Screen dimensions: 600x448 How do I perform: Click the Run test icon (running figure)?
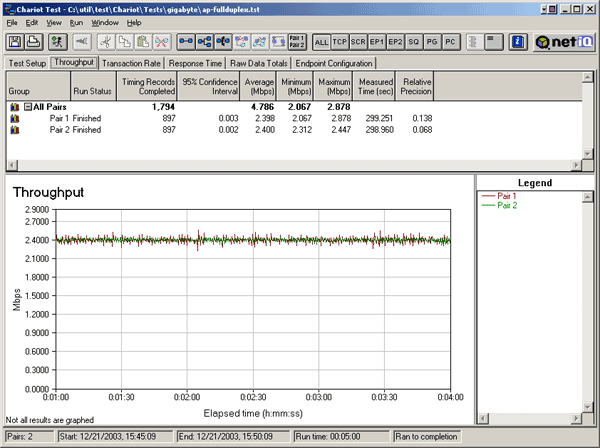[x=56, y=42]
